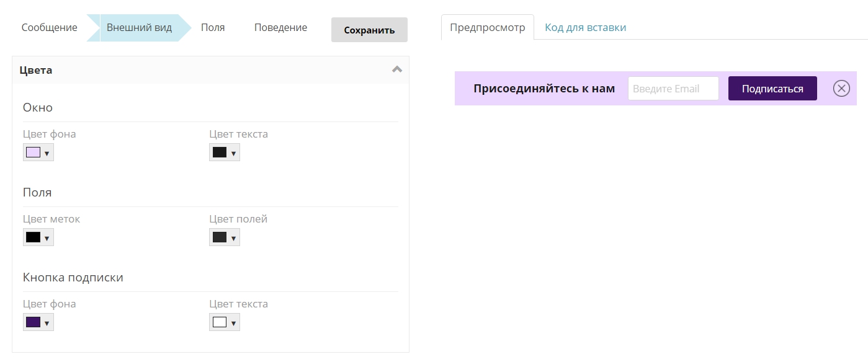
Task: Switch to the Код для вставки tab
Action: (x=585, y=27)
